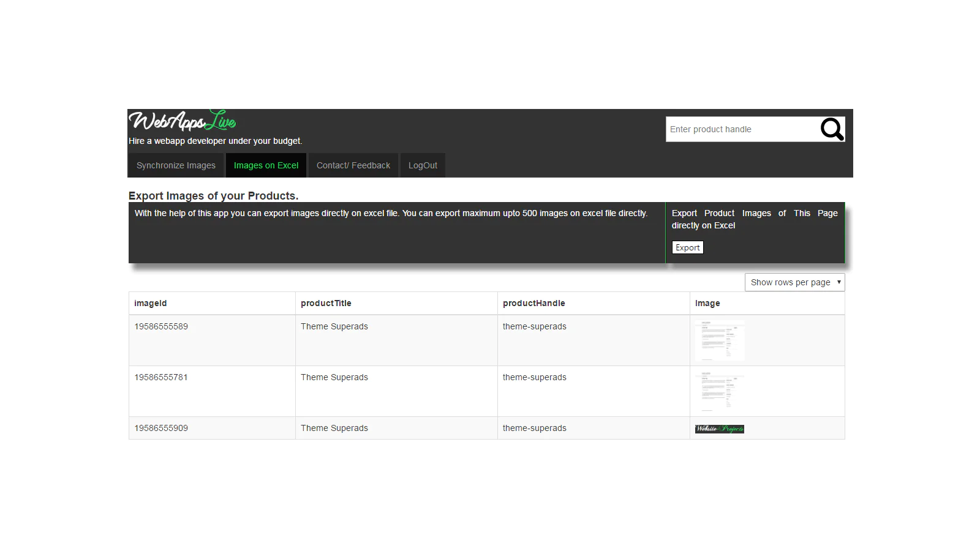Click the Hire a webapp developer tagline
Screen dimensions: 980x551
pyautogui.click(x=215, y=141)
